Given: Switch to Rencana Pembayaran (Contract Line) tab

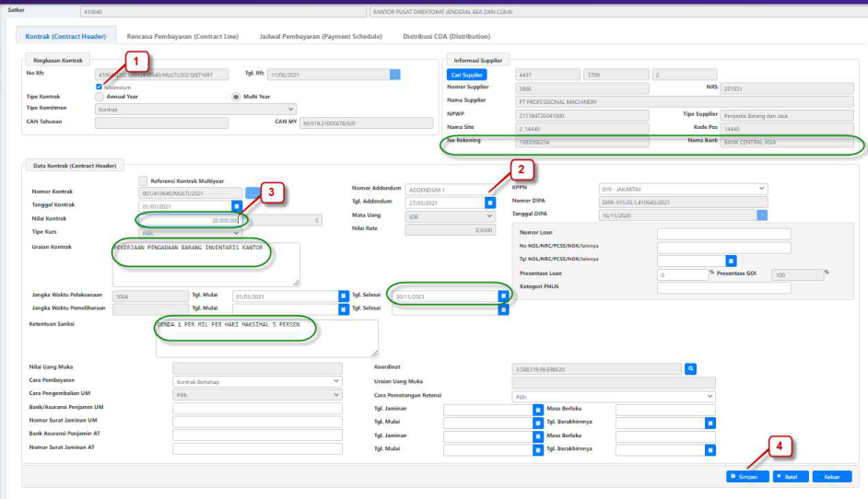Looking at the screenshot, I should click(182, 36).
